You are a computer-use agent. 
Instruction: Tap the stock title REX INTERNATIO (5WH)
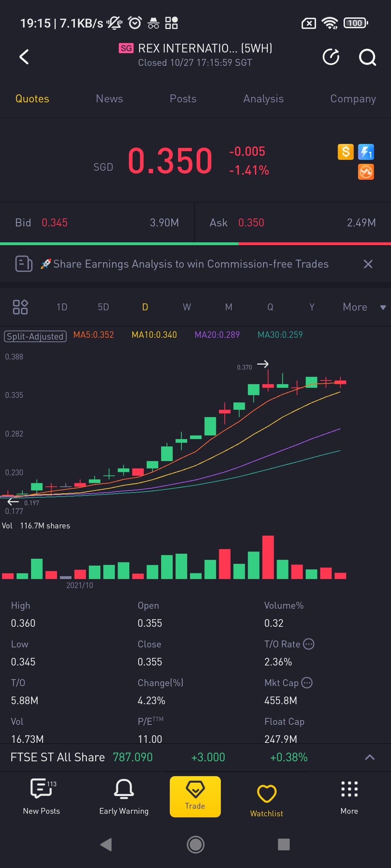coord(205,48)
